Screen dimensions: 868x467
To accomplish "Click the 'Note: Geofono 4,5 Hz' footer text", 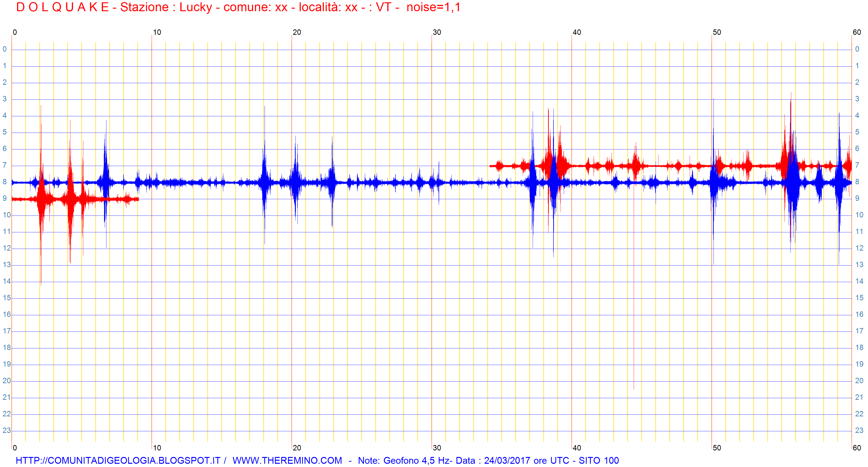I will [404, 460].
